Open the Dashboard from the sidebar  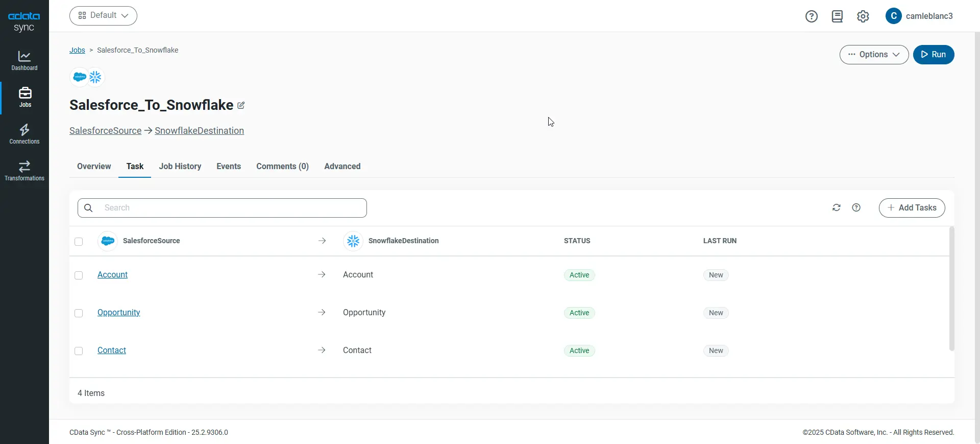[24, 60]
